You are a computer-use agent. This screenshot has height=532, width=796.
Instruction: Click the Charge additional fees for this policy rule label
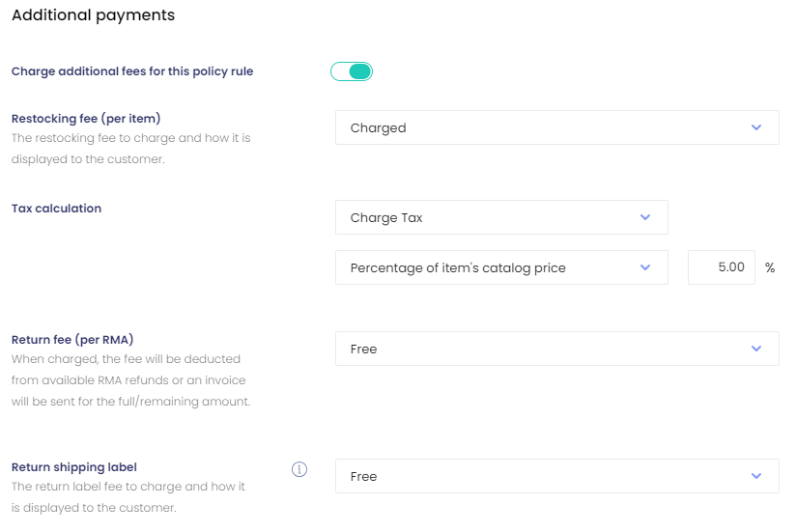tap(132, 71)
